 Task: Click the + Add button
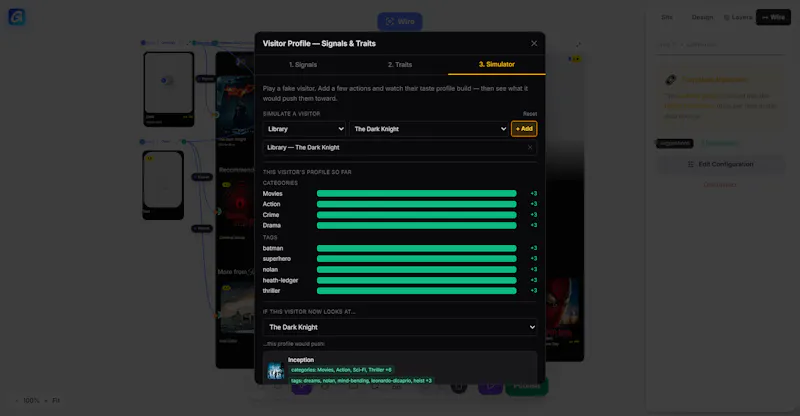pos(524,129)
